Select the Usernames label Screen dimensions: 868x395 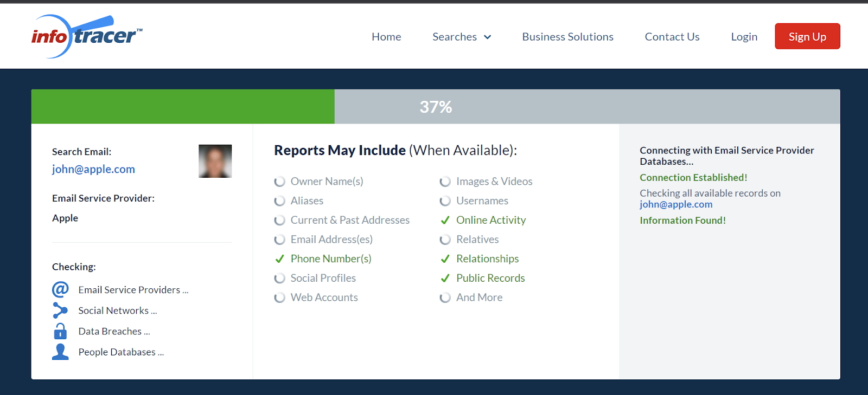(482, 201)
